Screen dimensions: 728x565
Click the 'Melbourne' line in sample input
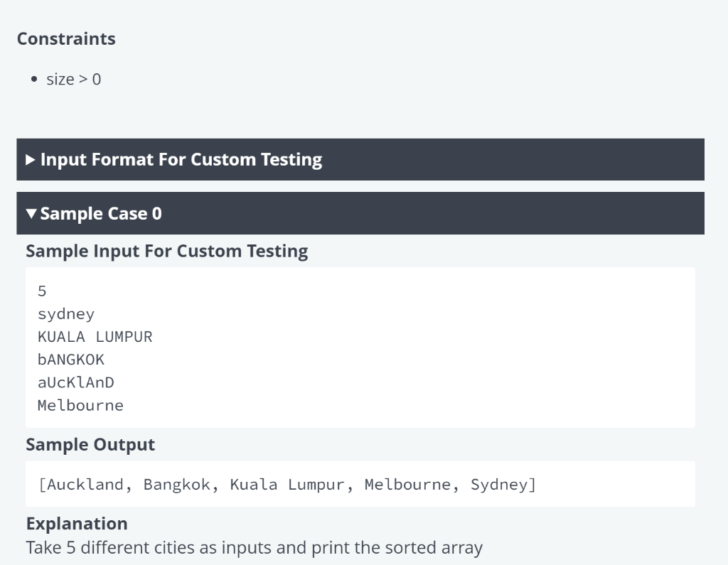80,405
